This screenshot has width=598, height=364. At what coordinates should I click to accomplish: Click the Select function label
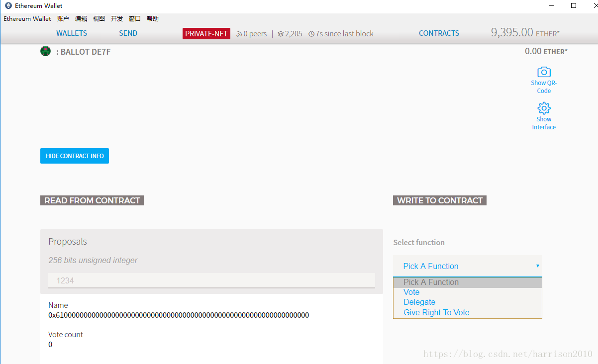tap(419, 243)
